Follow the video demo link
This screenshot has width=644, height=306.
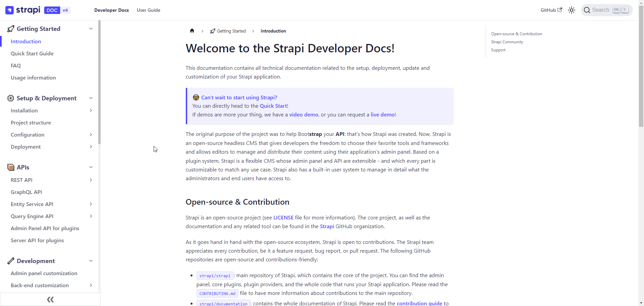point(304,115)
